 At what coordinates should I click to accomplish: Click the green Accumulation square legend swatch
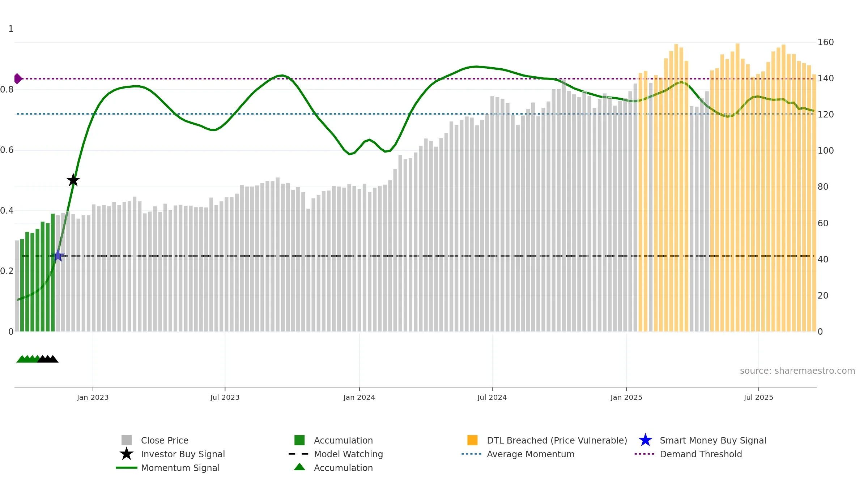click(299, 440)
